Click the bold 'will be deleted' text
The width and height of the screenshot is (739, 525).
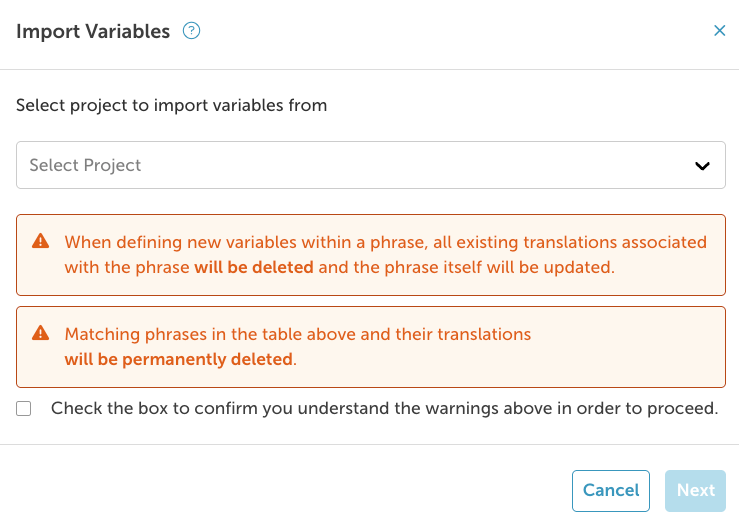[x=254, y=268]
